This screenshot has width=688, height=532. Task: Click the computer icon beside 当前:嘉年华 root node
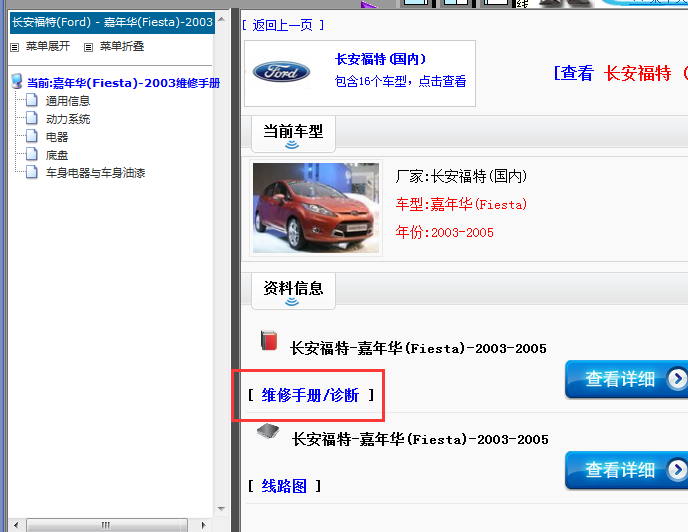point(17,82)
